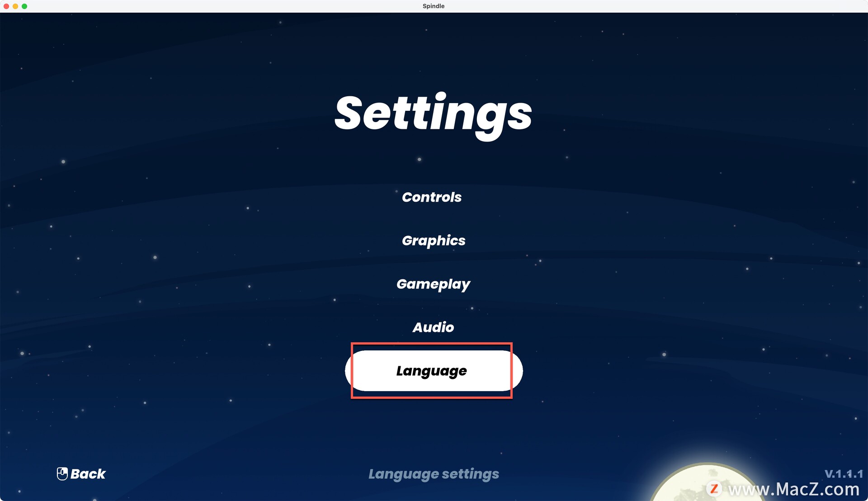Click the Spindle window title text

coord(433,6)
